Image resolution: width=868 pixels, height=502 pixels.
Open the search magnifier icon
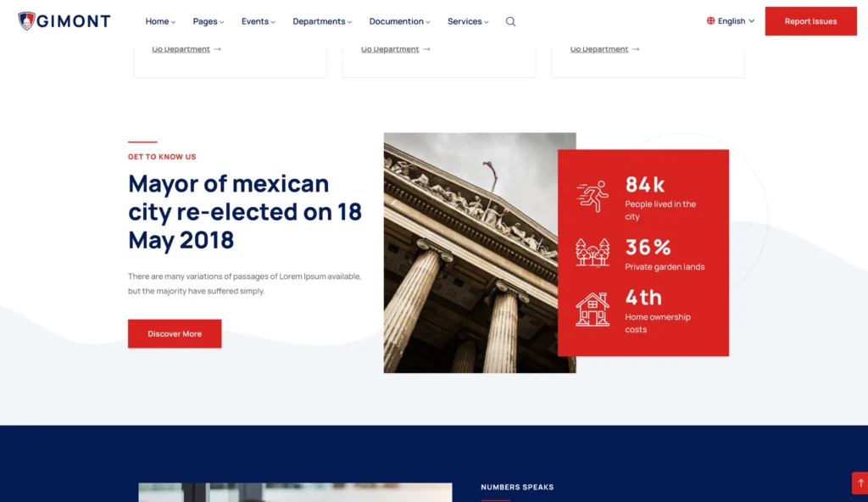(510, 22)
